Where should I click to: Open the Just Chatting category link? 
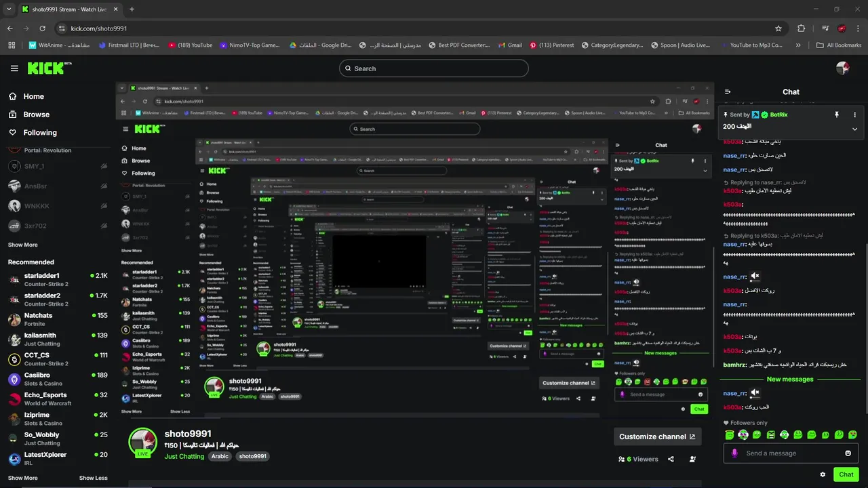click(x=184, y=456)
